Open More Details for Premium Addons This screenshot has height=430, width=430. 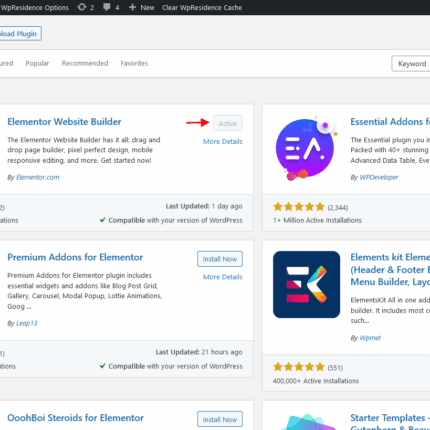pos(223,277)
